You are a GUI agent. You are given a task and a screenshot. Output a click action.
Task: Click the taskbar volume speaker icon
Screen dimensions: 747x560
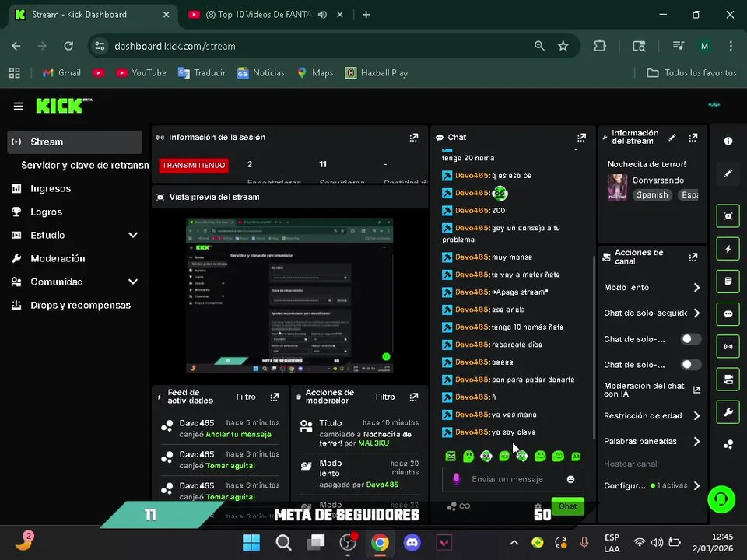(657, 542)
